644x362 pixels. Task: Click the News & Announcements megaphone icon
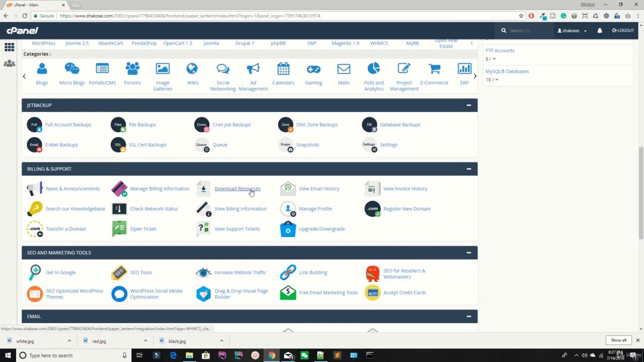click(x=35, y=189)
